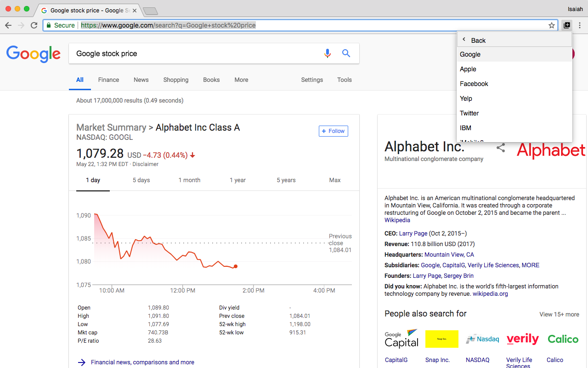Open the Settings dropdown under the search bar

312,80
